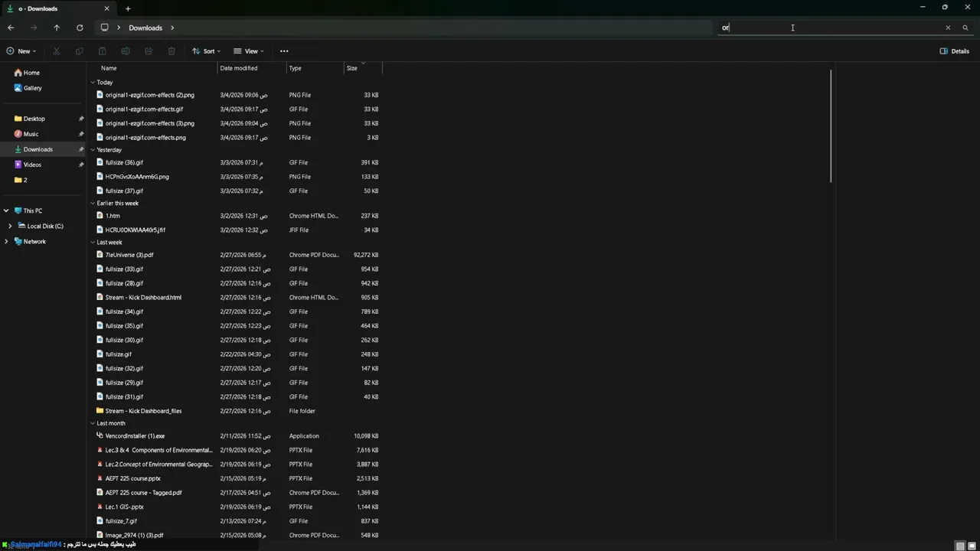The height and width of the screenshot is (551, 980).
Task: Open the See more (three dots) menu
Action: 284,51
